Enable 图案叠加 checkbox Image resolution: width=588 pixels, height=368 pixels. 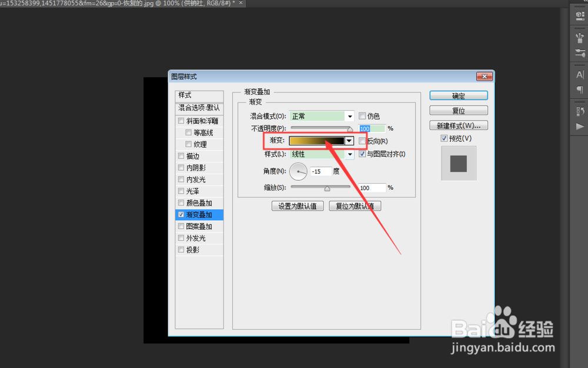pyautogui.click(x=181, y=226)
